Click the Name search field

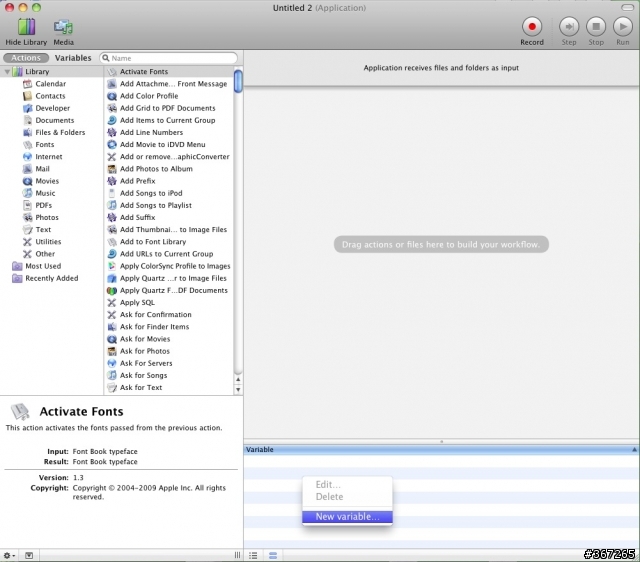(169, 58)
